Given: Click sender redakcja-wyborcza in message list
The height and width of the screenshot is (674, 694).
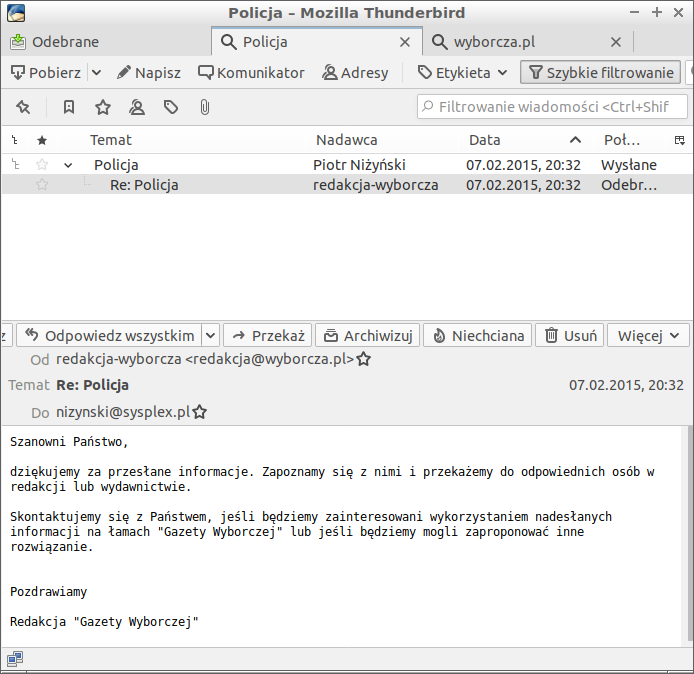Looking at the screenshot, I should [375, 185].
